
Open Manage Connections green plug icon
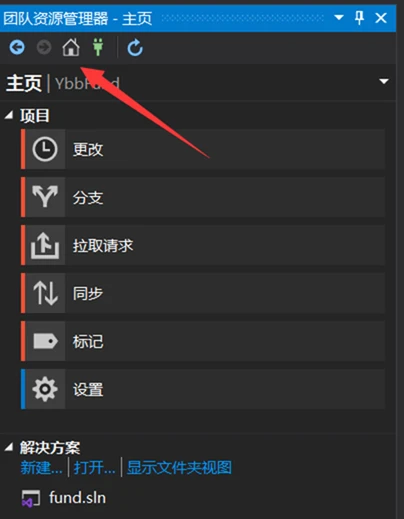(x=98, y=47)
